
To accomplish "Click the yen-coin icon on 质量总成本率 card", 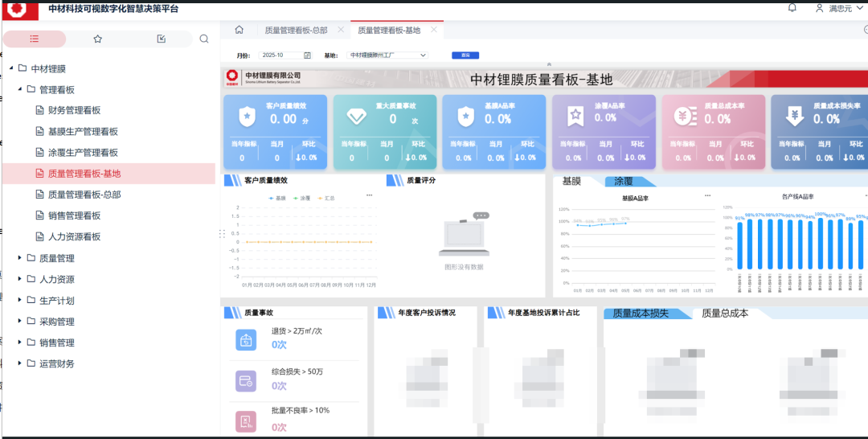I will pyautogui.click(x=686, y=117).
